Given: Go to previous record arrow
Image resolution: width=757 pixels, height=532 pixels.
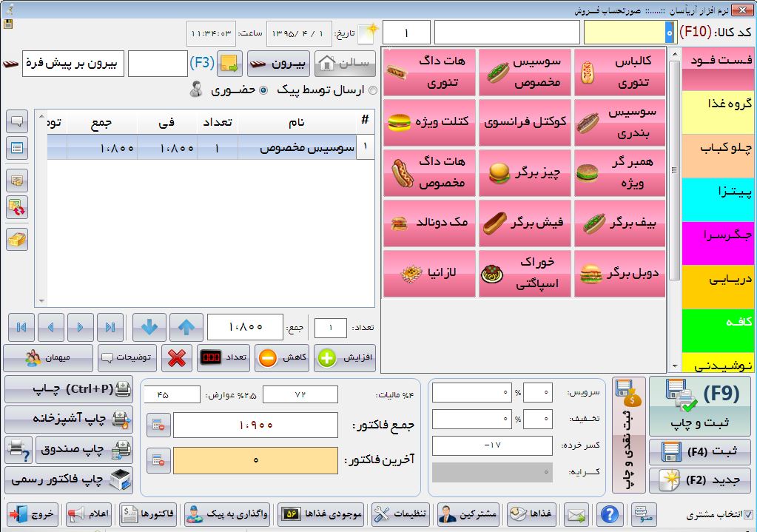Looking at the screenshot, I should (x=51, y=327).
